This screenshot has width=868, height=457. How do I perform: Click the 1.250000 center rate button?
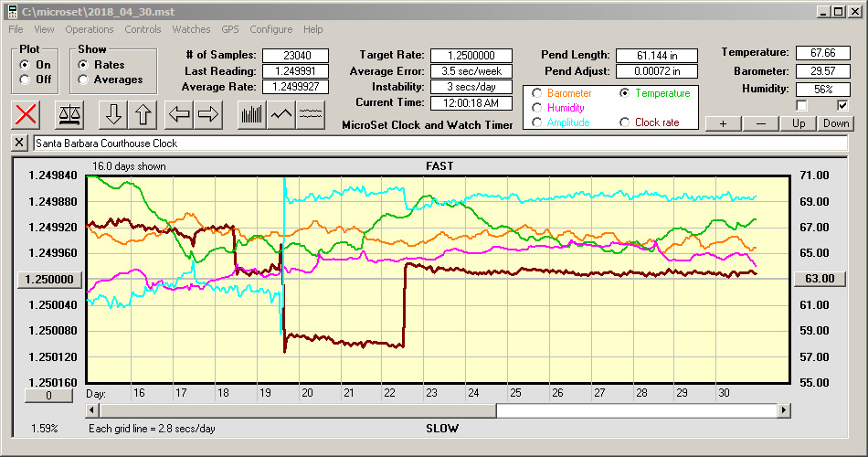pos(49,279)
